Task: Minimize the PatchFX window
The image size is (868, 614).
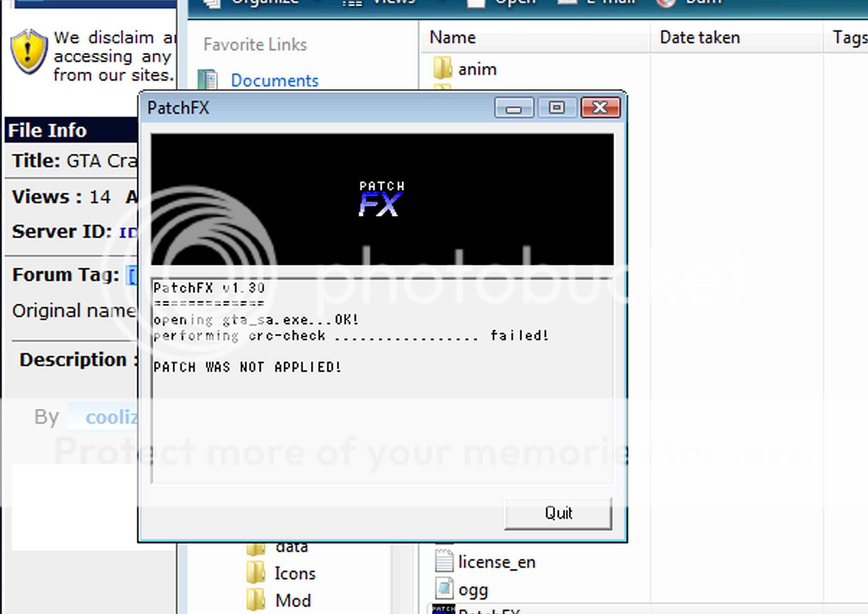Action: [514, 108]
